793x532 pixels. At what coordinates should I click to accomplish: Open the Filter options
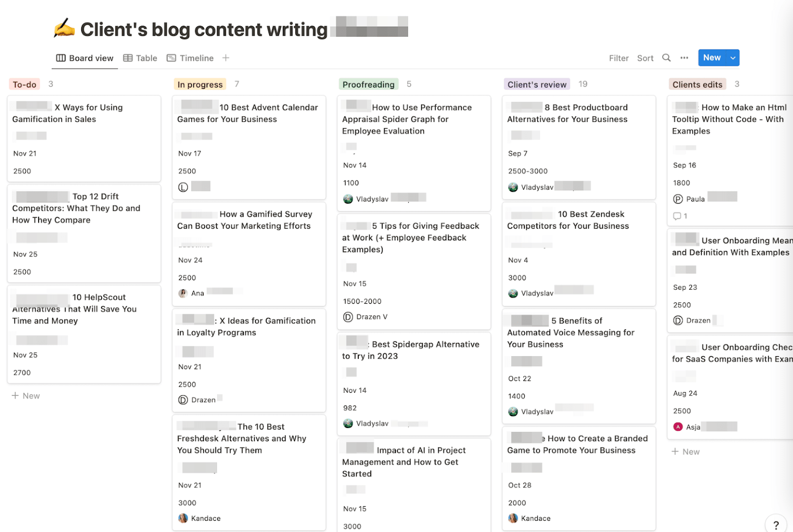pos(619,58)
